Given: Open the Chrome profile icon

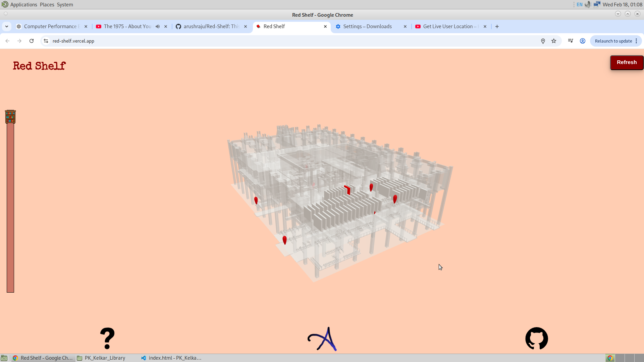Looking at the screenshot, I should point(583,41).
